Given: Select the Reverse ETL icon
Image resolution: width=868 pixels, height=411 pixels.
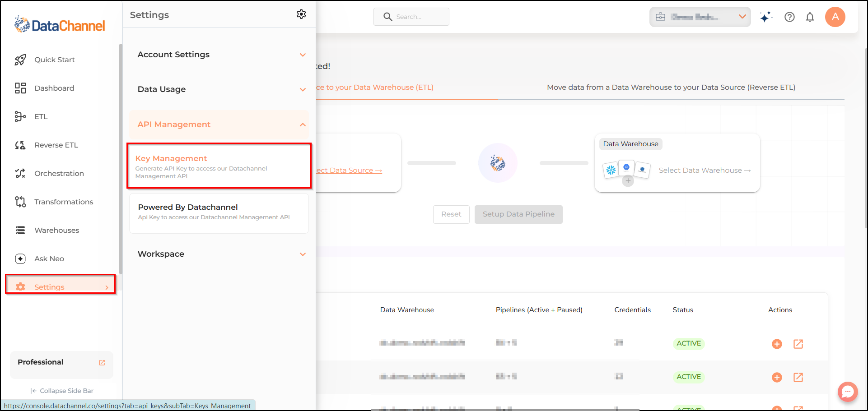Looking at the screenshot, I should [20, 145].
